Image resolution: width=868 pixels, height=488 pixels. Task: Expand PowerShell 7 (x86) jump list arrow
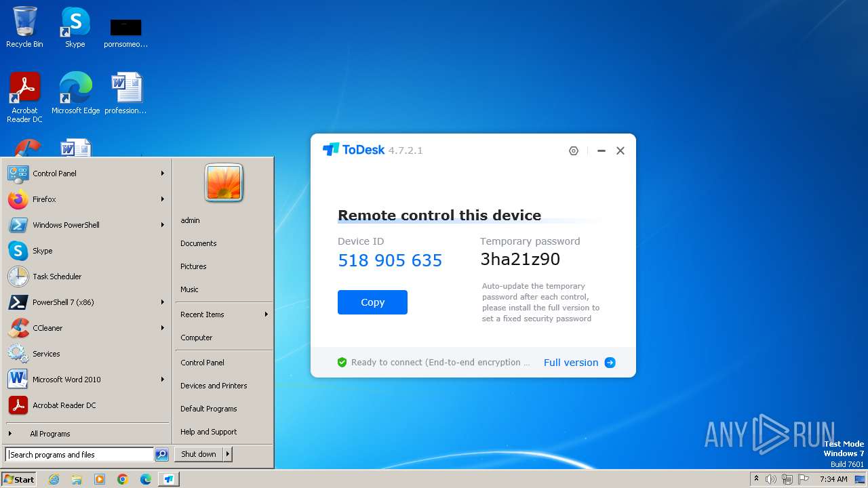tap(163, 302)
